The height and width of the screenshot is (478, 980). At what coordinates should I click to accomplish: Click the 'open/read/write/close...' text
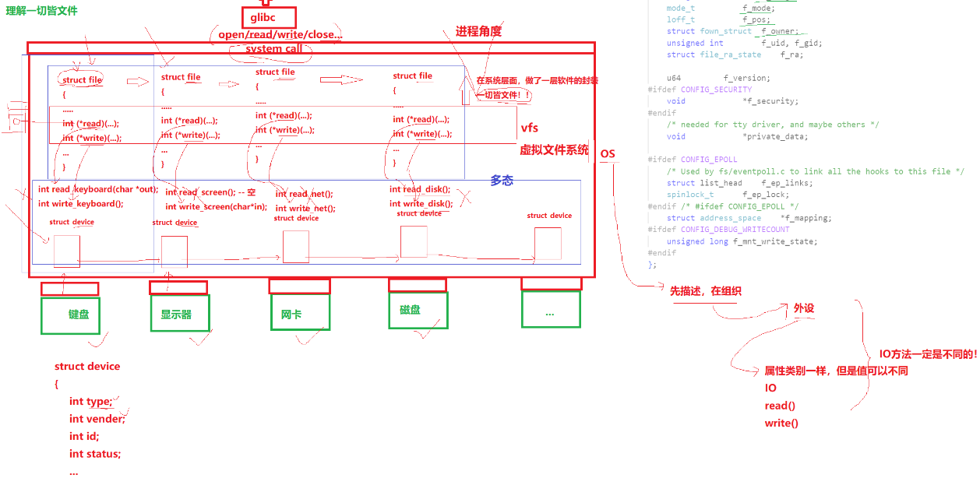pyautogui.click(x=280, y=35)
